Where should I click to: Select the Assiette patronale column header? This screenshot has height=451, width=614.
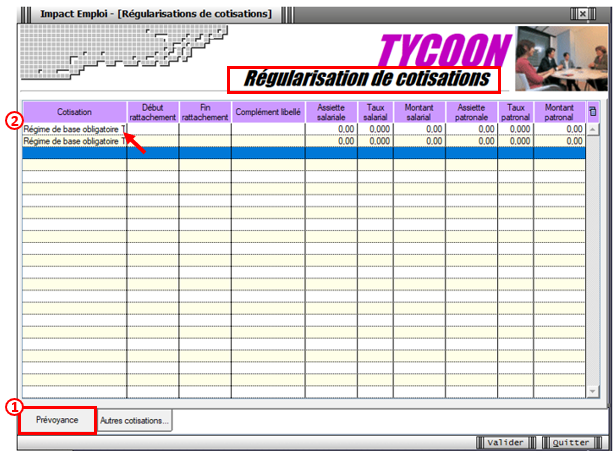click(471, 112)
